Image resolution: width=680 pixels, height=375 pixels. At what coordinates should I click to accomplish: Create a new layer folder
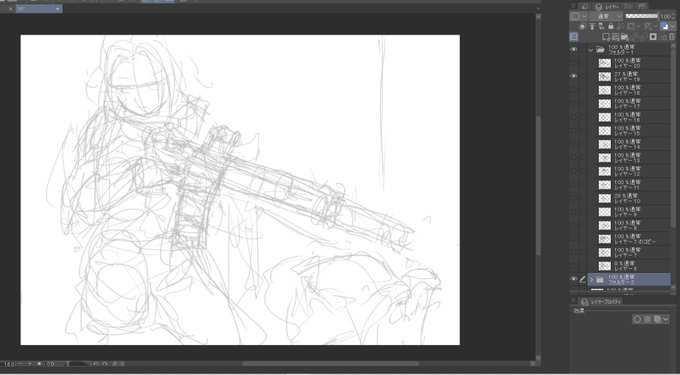point(624,37)
